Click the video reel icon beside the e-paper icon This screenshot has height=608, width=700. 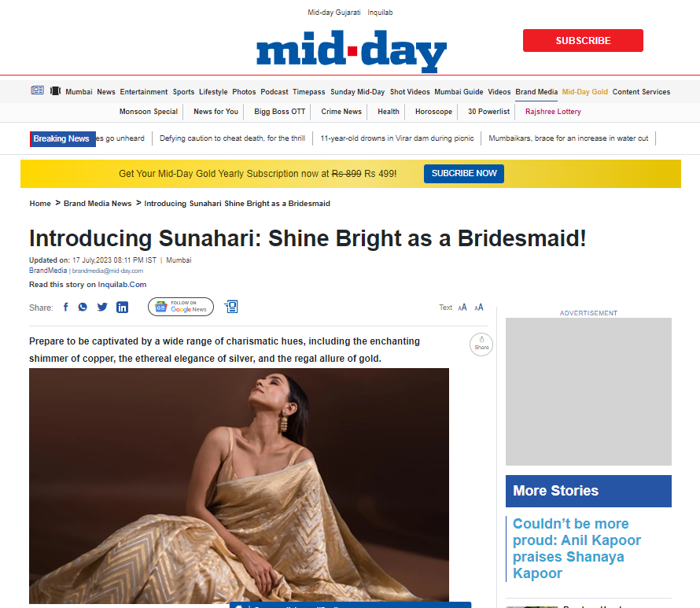54,90
